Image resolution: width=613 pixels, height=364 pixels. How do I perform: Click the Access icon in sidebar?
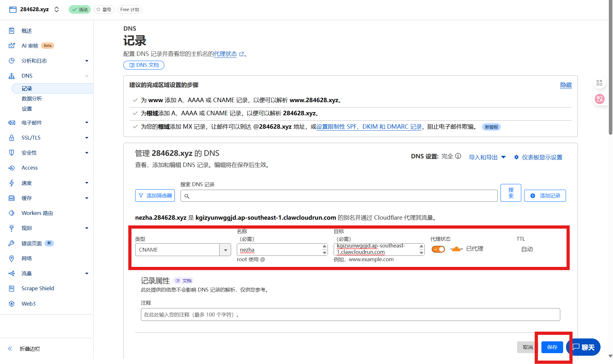tap(12, 168)
